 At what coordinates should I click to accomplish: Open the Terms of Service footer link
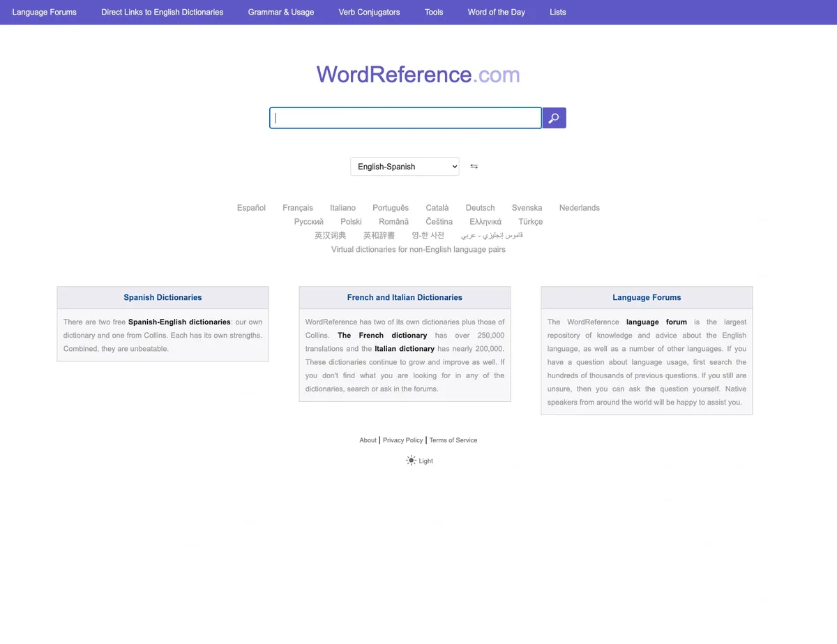[x=453, y=440]
